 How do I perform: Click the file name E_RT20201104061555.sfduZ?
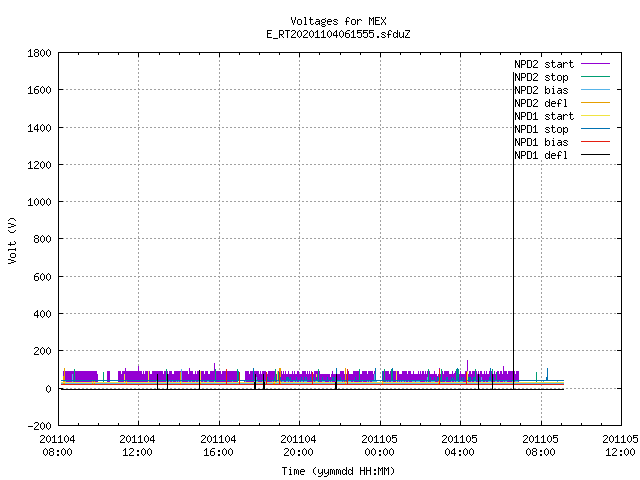[x=338, y=34]
